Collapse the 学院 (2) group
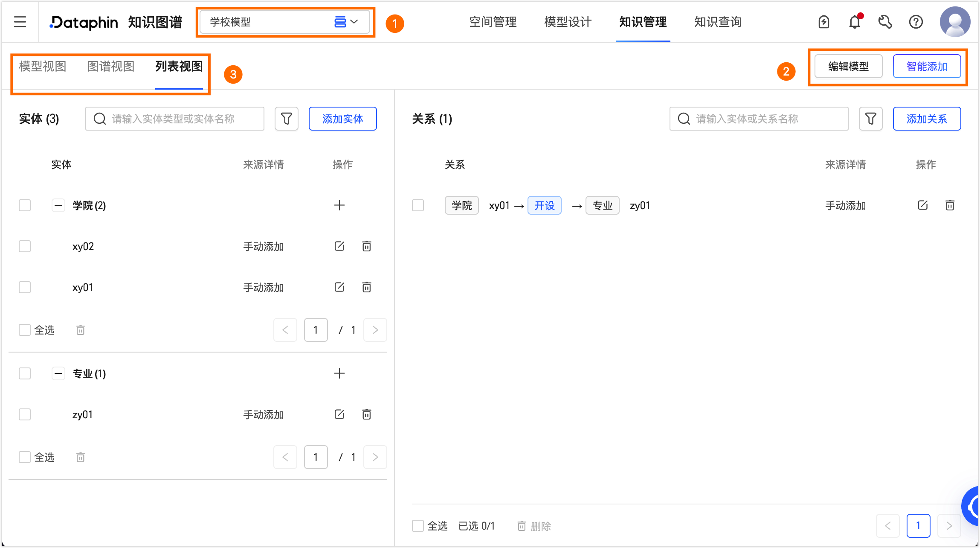Screen dimensions: 980x548 point(58,205)
